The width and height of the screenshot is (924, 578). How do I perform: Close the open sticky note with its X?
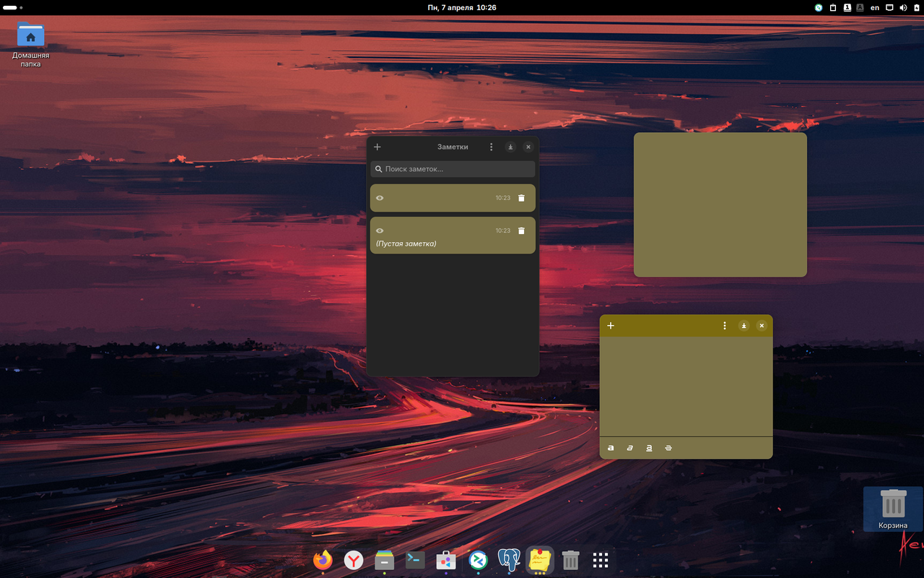[x=762, y=326]
